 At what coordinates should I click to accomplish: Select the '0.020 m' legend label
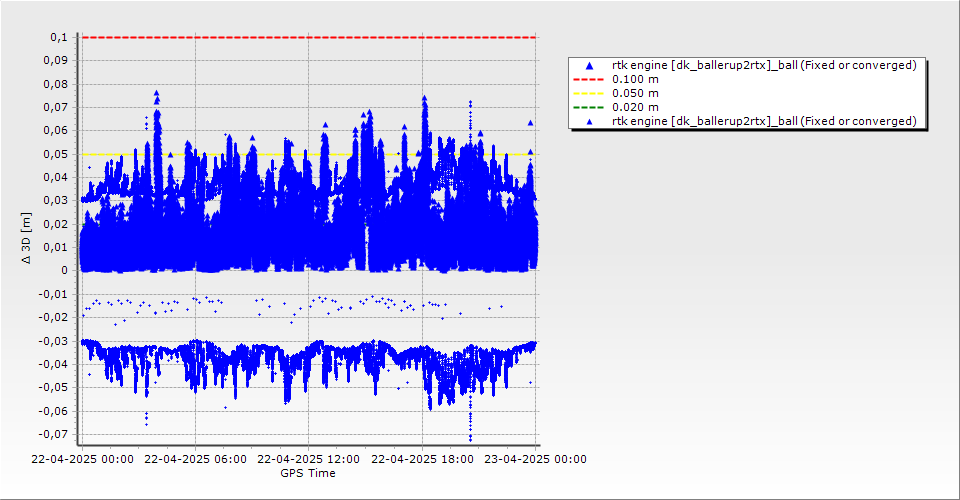636,108
